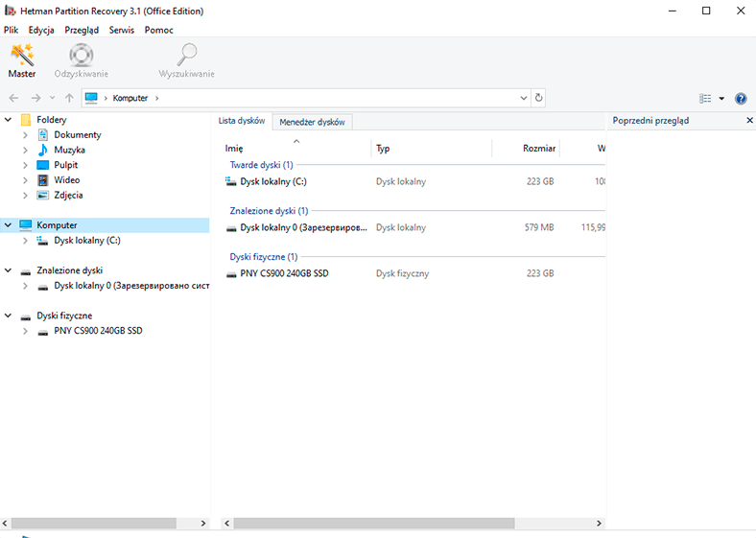Open the Plik menu

click(x=12, y=30)
